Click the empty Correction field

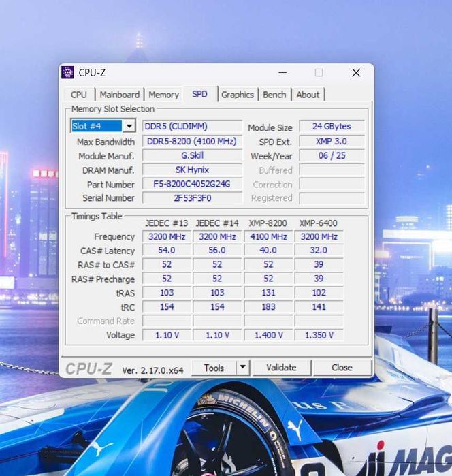tap(332, 184)
